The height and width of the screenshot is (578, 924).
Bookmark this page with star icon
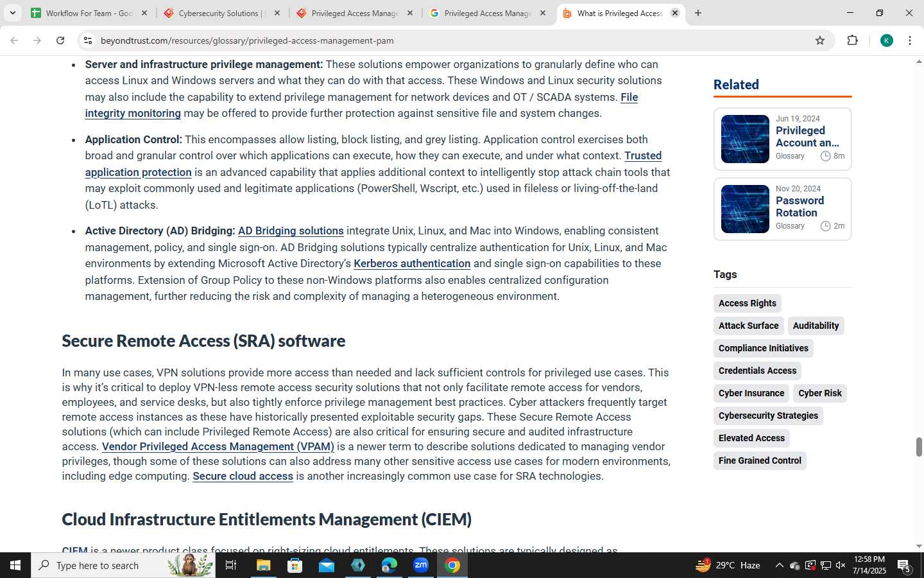820,40
